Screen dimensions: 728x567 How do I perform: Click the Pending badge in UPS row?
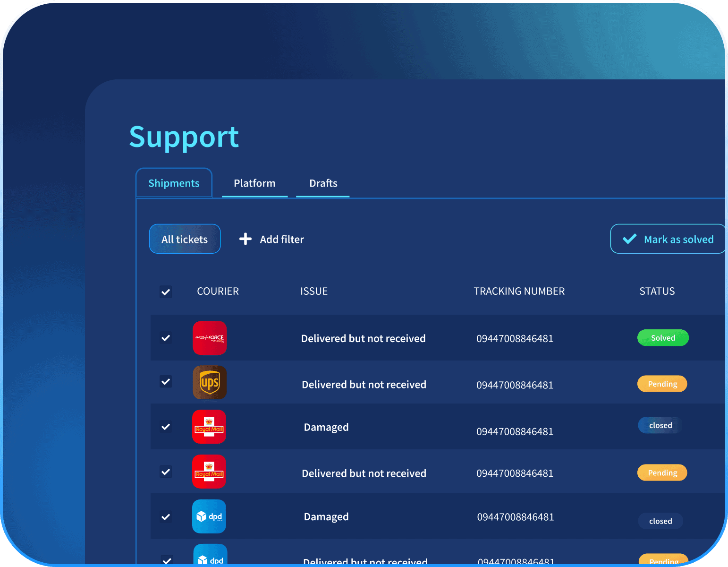pos(662,384)
